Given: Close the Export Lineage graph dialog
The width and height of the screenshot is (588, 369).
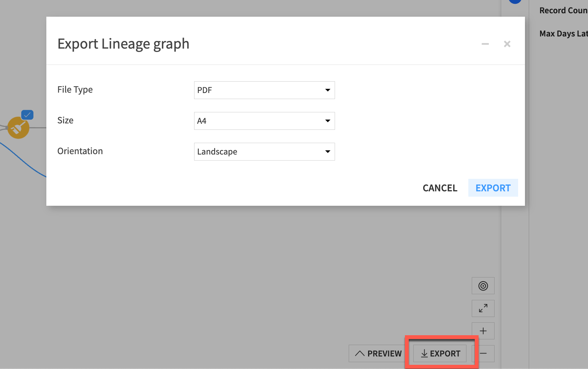Looking at the screenshot, I should click(507, 44).
